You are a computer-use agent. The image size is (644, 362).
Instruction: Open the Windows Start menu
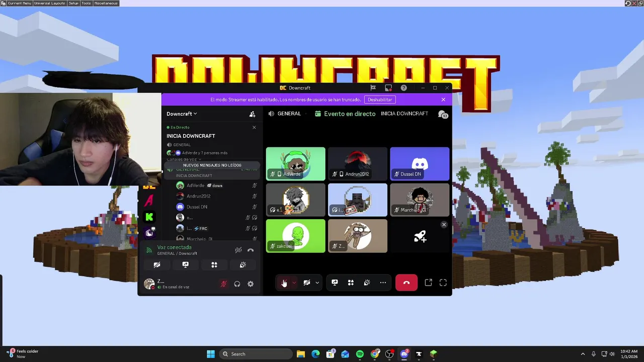pos(211,354)
